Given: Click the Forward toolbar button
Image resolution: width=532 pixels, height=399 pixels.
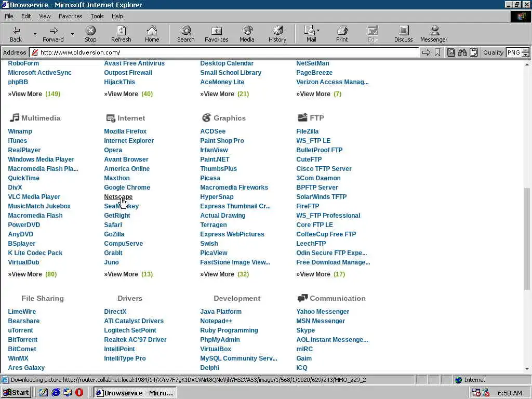Looking at the screenshot, I should 54,34.
